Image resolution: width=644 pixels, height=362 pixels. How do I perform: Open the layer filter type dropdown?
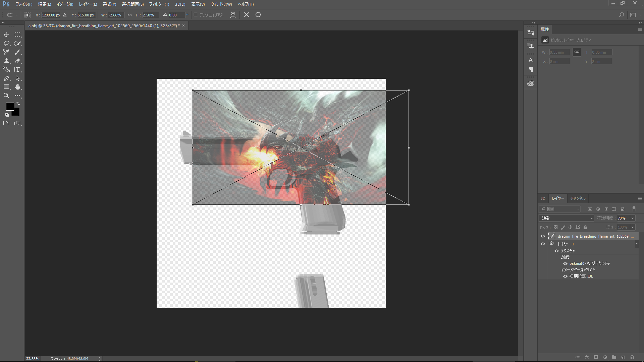pos(559,209)
